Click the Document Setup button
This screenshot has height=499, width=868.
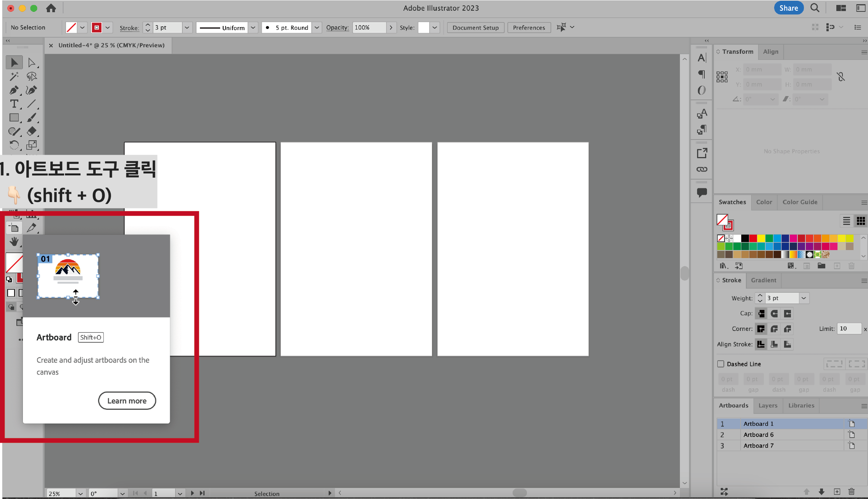click(x=475, y=27)
